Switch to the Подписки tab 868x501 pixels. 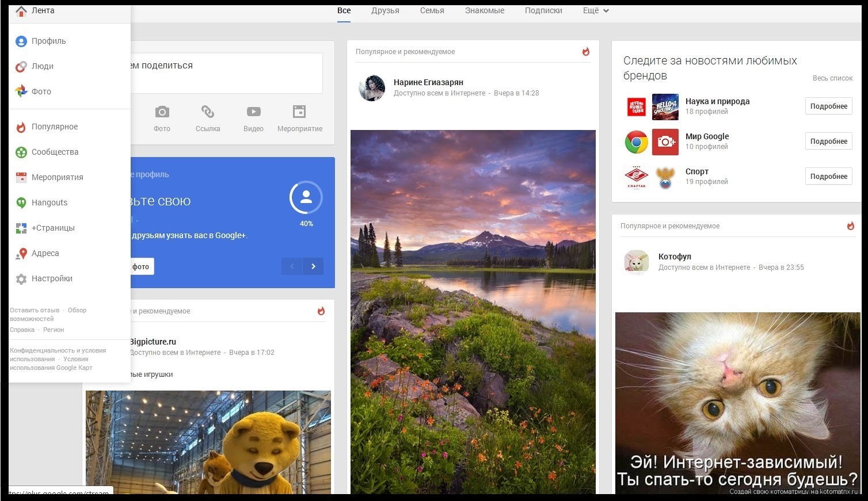pyautogui.click(x=543, y=10)
